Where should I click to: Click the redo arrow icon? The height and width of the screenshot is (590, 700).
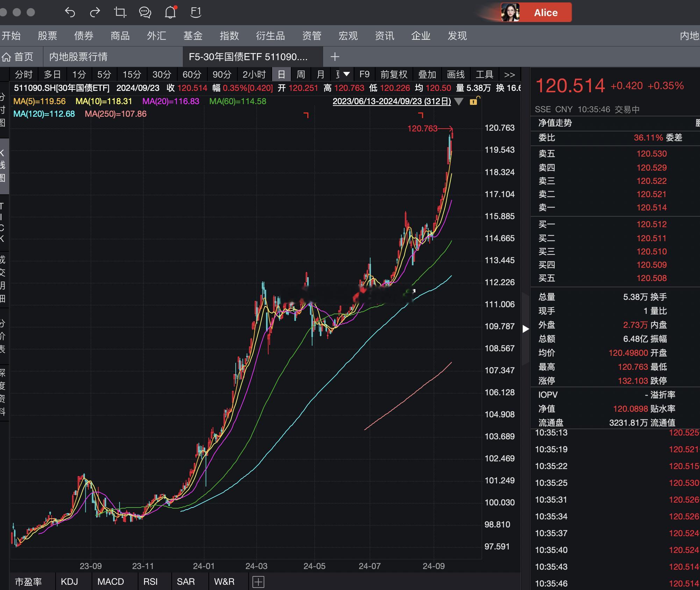tap(95, 13)
